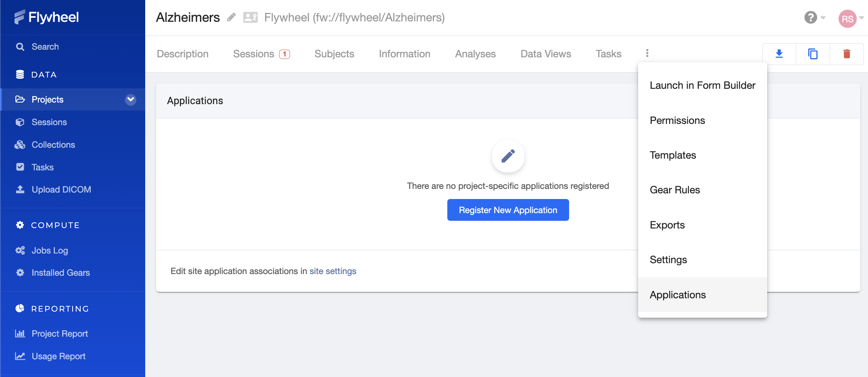The image size is (868, 377).
Task: Follow the site settings link
Action: point(333,271)
